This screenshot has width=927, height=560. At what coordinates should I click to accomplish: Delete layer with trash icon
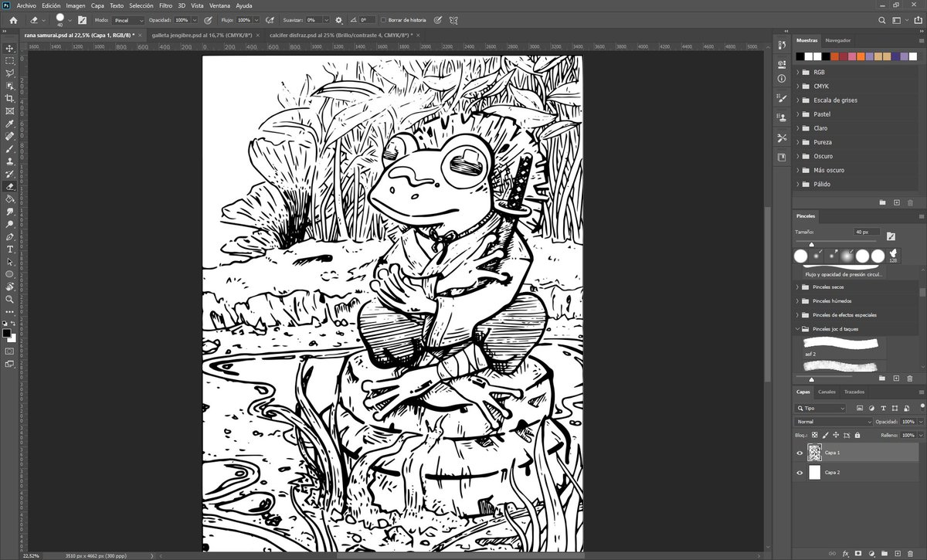910,554
